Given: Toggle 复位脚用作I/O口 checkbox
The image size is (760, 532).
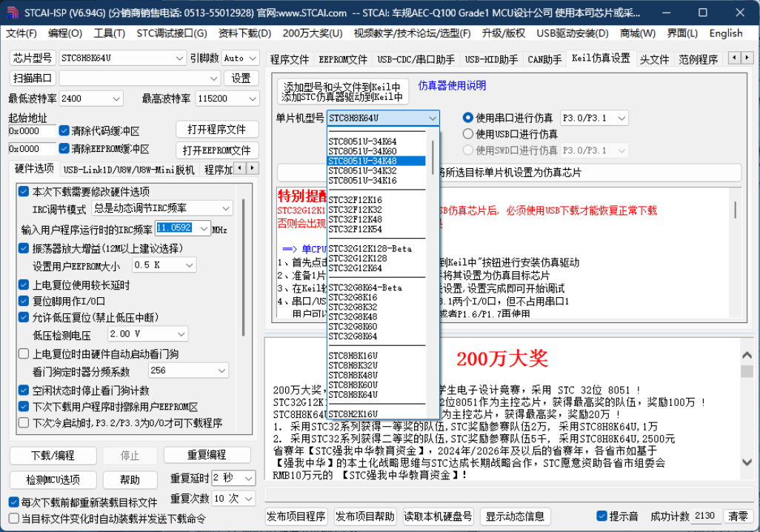Looking at the screenshot, I should click(x=24, y=301).
